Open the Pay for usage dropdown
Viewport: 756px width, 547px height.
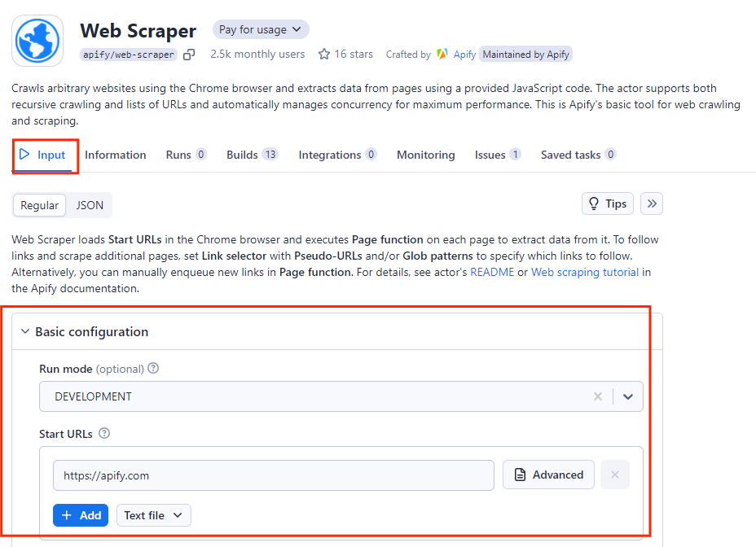click(x=261, y=29)
